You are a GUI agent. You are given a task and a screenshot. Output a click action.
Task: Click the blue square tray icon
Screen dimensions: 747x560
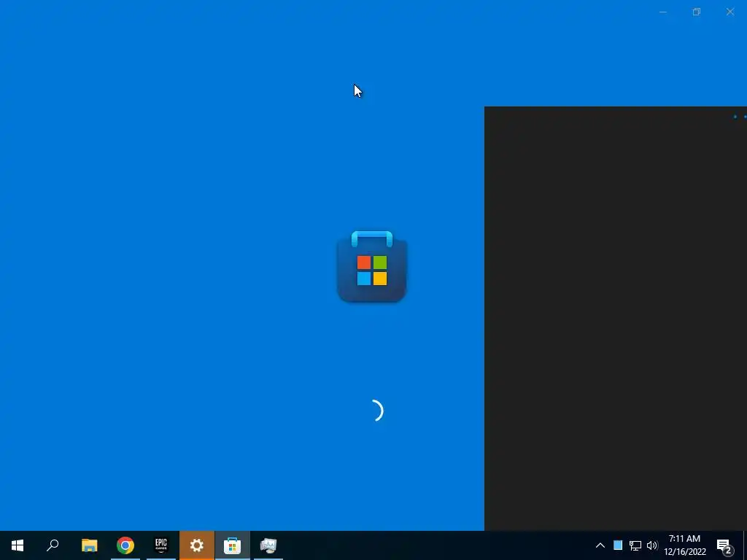(618, 545)
